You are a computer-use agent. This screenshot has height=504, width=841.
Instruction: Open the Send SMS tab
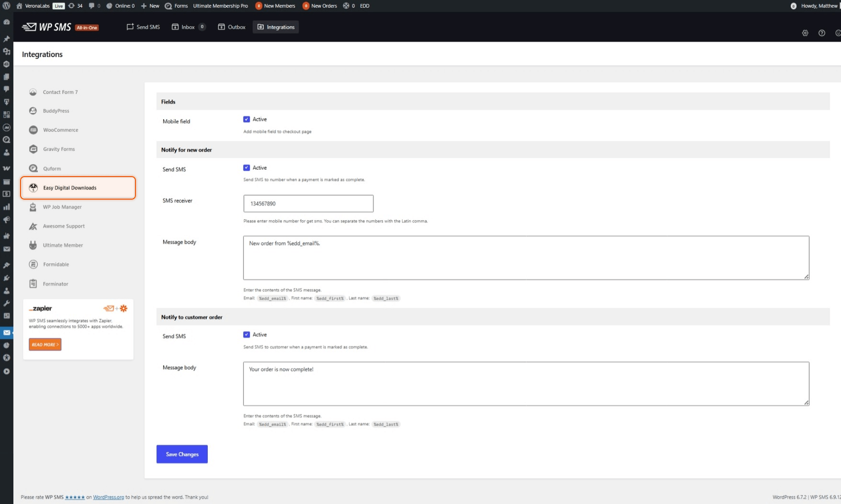pos(143,27)
